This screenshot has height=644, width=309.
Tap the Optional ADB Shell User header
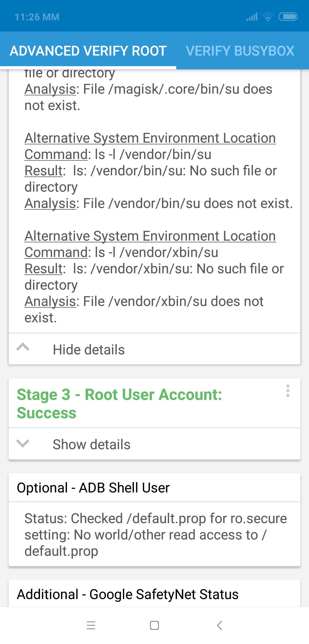tap(93, 488)
